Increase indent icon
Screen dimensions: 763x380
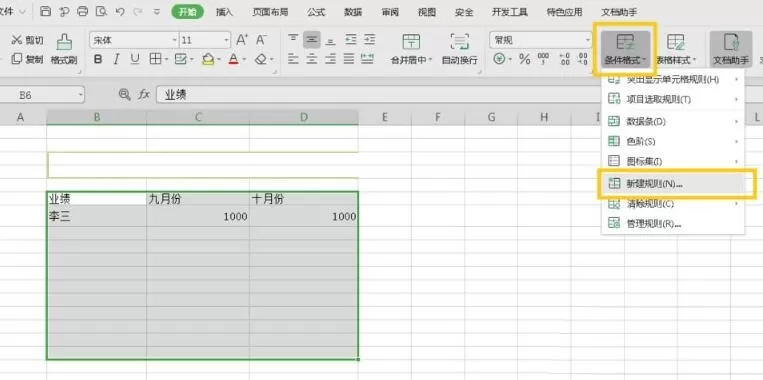point(369,40)
